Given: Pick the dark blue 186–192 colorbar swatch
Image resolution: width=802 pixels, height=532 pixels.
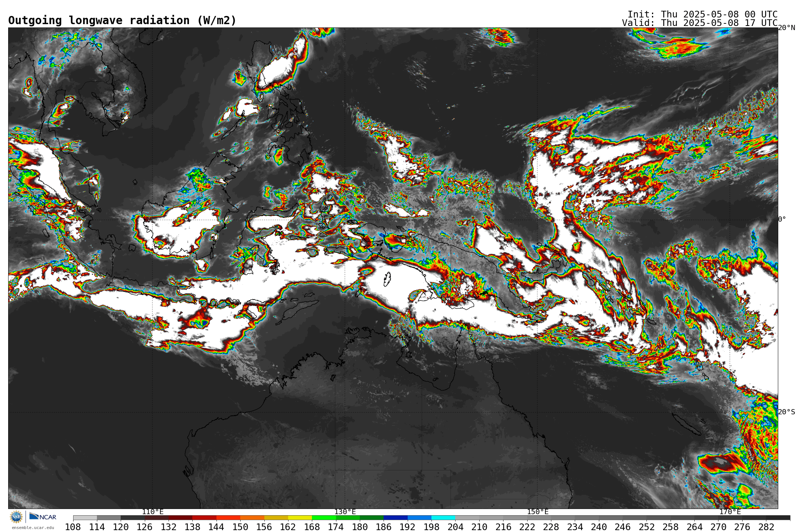Looking at the screenshot, I should click(395, 518).
